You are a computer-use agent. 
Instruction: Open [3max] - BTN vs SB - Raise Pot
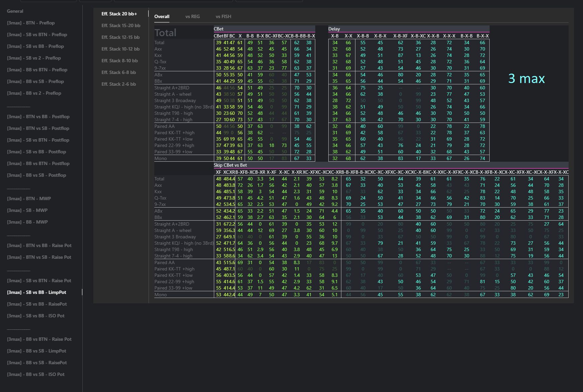tap(39, 257)
